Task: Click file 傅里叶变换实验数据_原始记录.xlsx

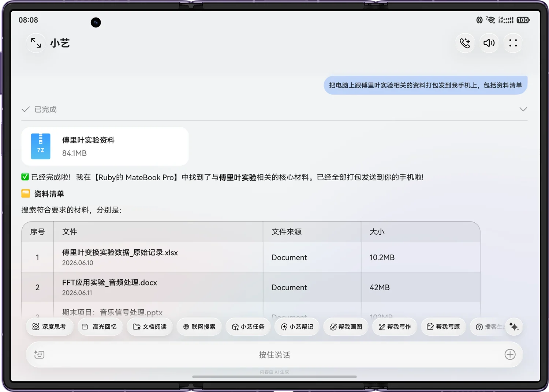Action: coord(120,253)
